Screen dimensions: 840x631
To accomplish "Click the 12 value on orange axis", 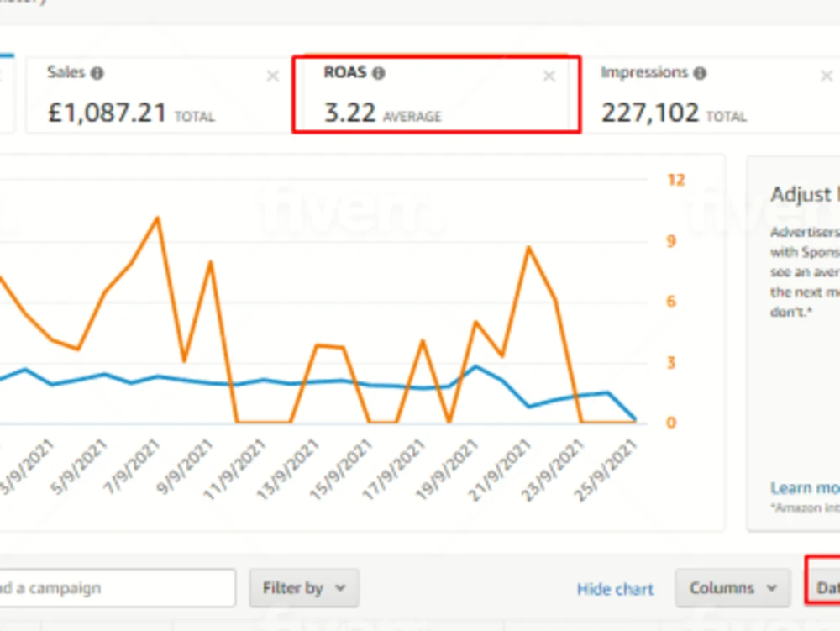I will (676, 180).
